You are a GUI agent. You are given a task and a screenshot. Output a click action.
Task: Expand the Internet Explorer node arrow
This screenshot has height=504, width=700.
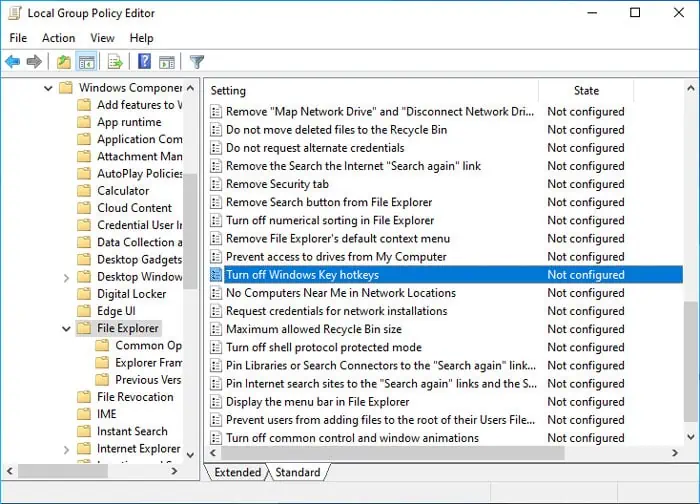pos(67,450)
